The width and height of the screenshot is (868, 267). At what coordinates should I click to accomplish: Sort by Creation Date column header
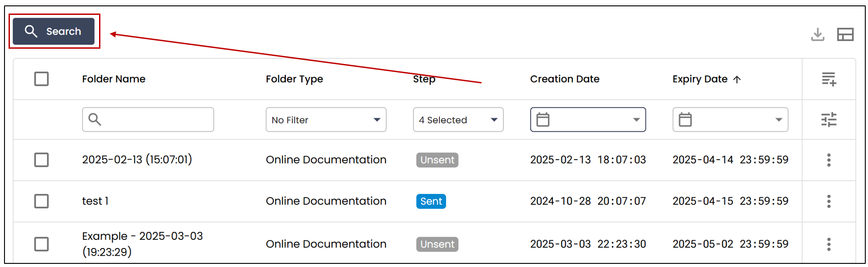pyautogui.click(x=565, y=79)
